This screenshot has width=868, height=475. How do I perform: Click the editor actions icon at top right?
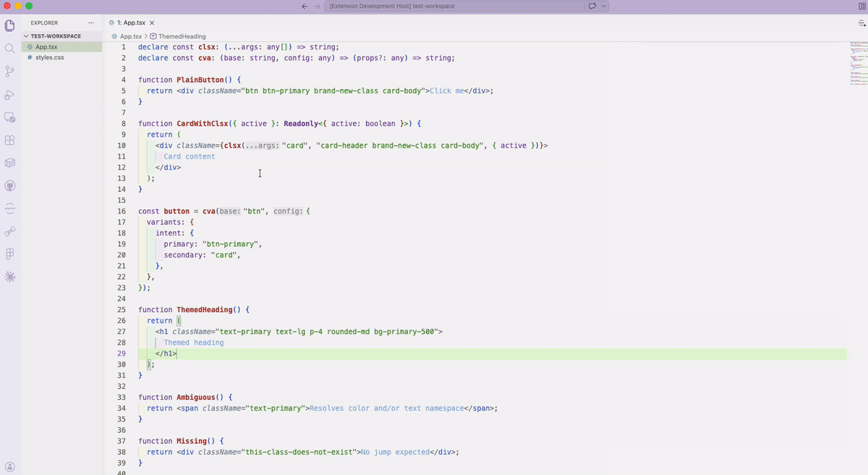click(861, 23)
